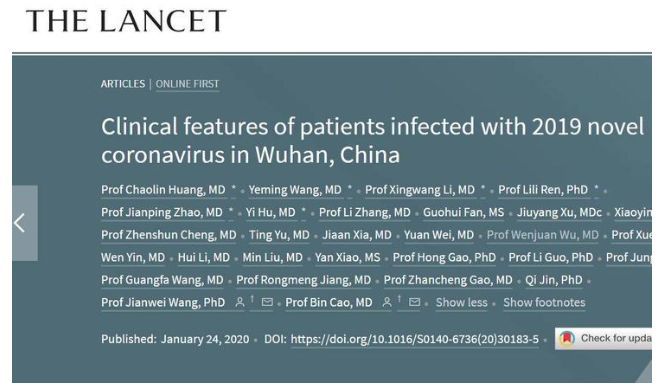Image resolution: width=662 pixels, height=391 pixels.
Task: Select the Articles label
Action: pyautogui.click(x=123, y=84)
